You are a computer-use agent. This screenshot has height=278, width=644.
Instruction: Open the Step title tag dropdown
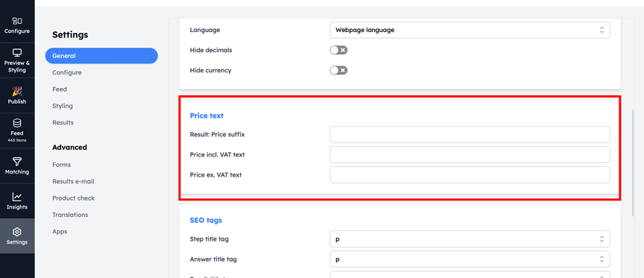pos(470,239)
